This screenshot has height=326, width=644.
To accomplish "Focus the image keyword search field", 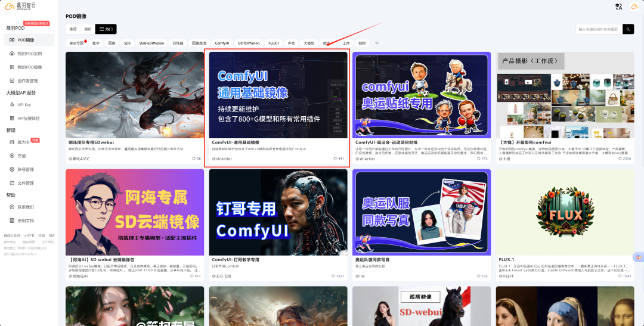I will (599, 29).
